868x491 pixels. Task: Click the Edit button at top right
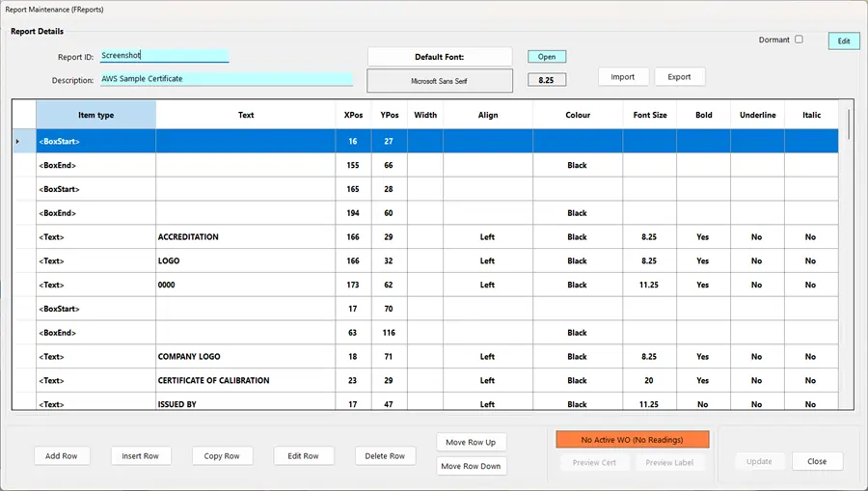point(844,41)
